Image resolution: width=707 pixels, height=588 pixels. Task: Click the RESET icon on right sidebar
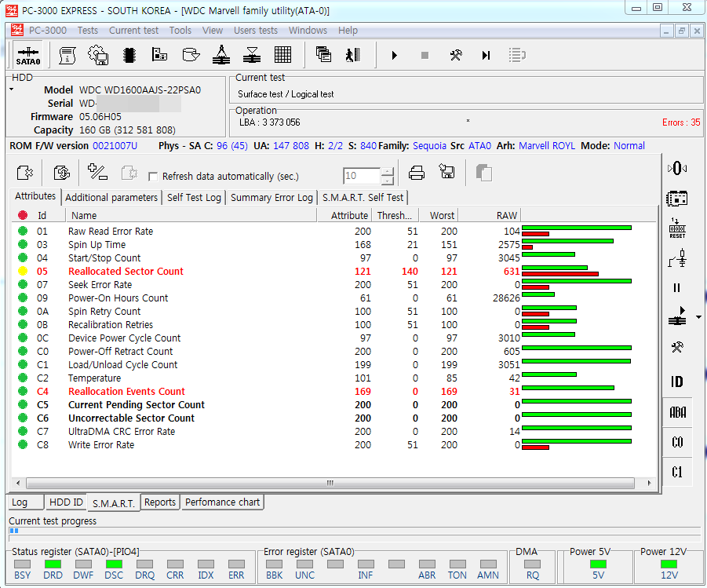click(677, 228)
